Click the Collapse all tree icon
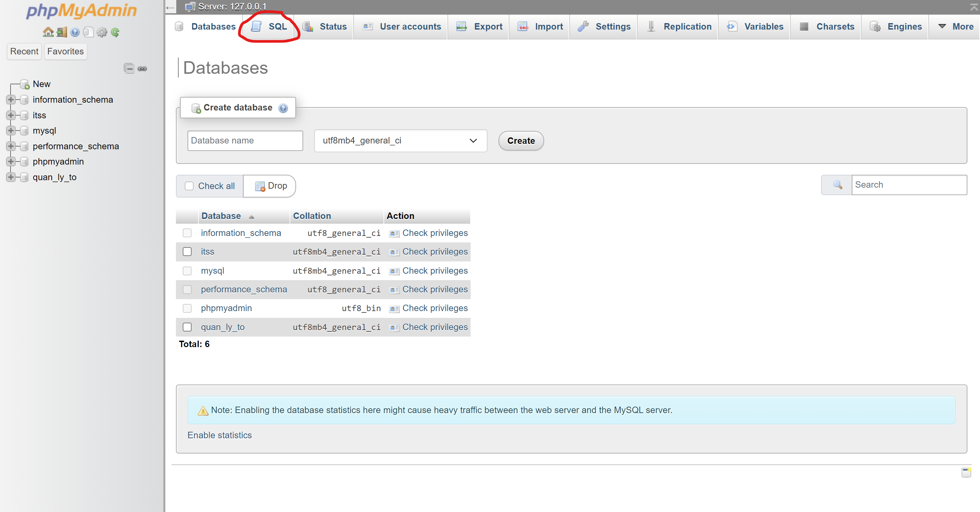980x512 pixels. click(129, 68)
